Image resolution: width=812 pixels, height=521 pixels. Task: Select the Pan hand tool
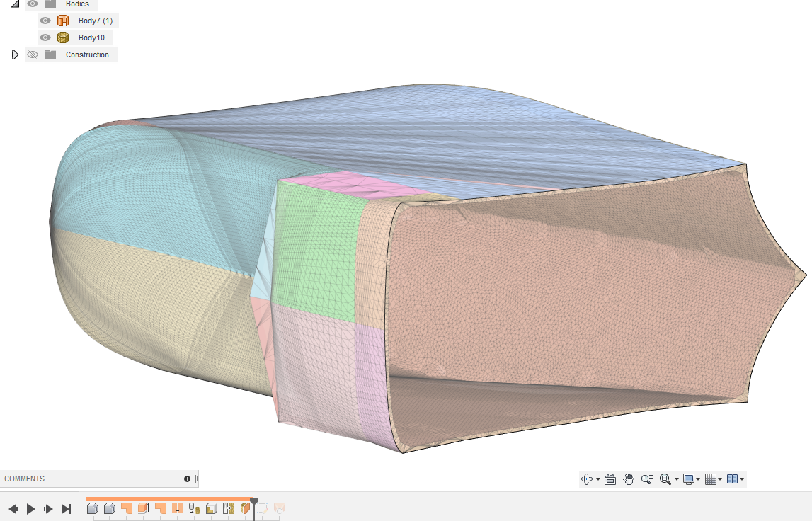click(629, 479)
